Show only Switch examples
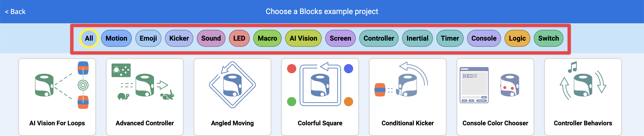This screenshot has width=644, height=136. point(548,39)
